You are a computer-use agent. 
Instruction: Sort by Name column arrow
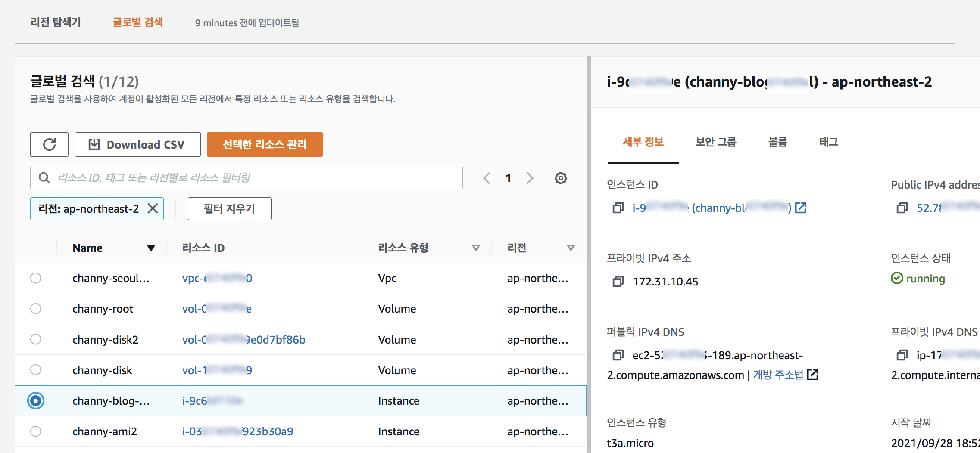[151, 248]
